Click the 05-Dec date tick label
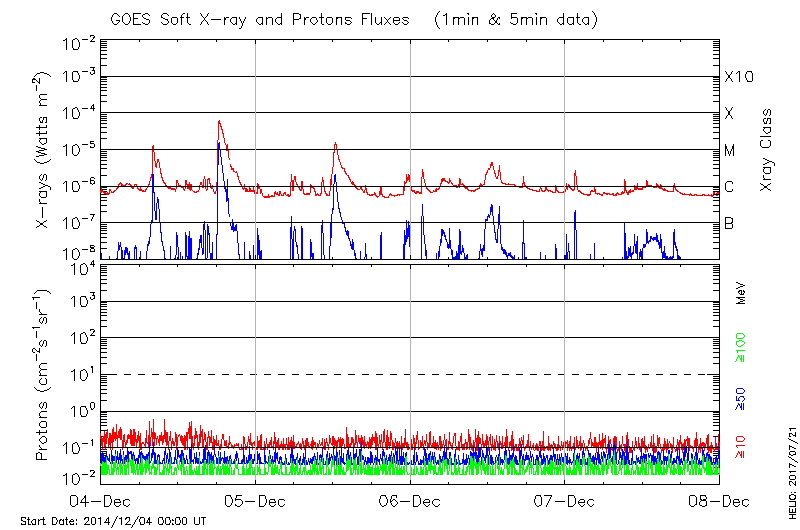 tap(256, 501)
